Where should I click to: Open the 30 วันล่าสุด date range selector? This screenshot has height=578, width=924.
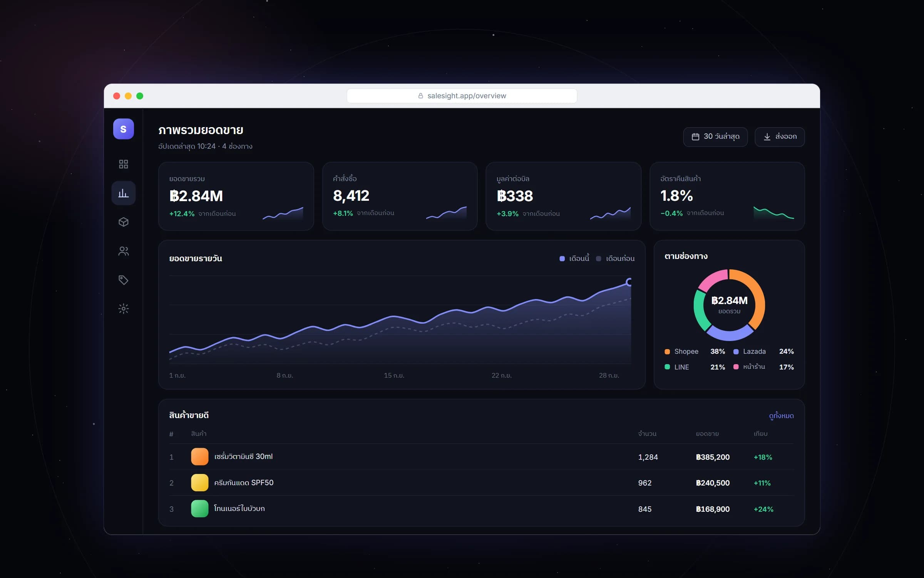(715, 136)
